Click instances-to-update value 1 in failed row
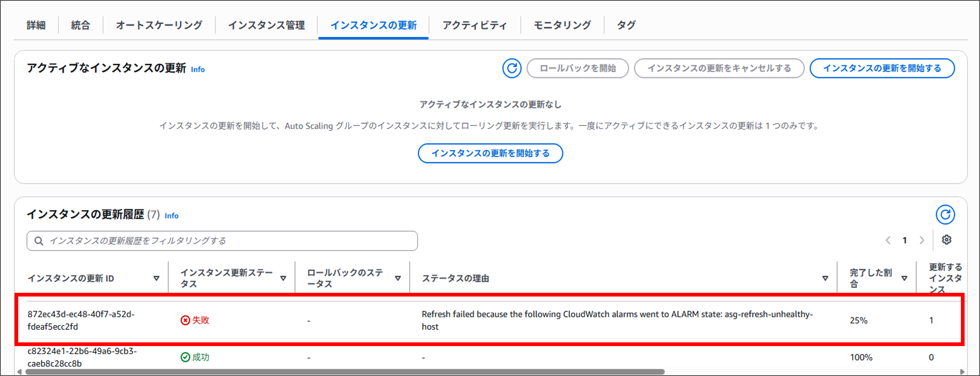The image size is (980, 376). coord(931,320)
